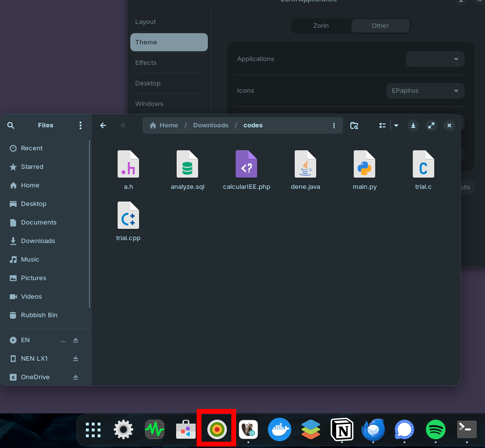Open the Icons dropdown showing EPapirus
The image size is (485, 448).
click(x=425, y=91)
